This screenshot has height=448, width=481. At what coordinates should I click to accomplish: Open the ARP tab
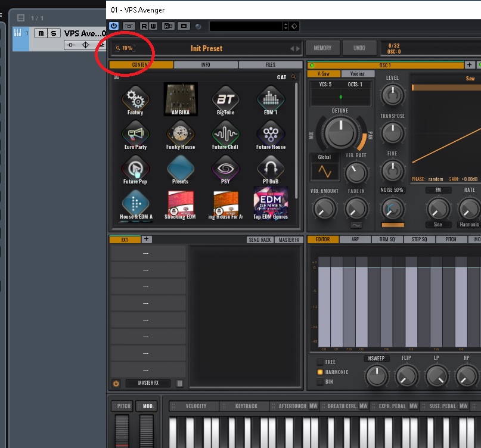pos(355,239)
